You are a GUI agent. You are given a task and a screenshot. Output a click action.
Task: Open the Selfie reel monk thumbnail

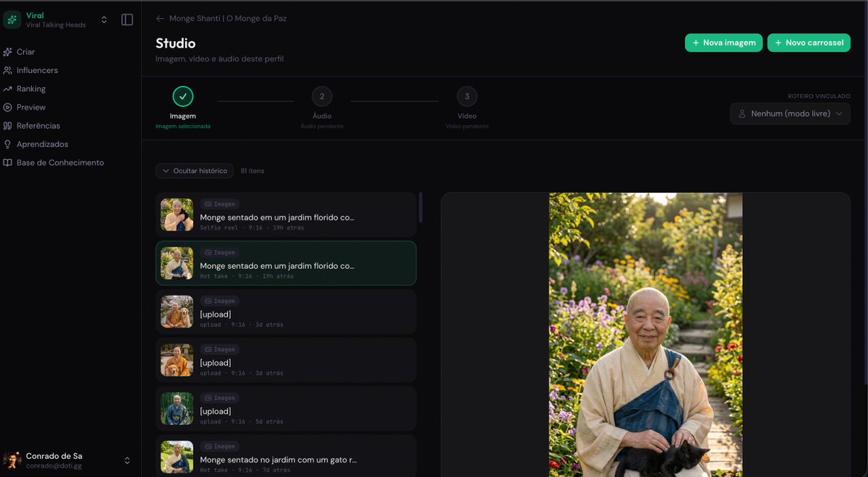point(176,215)
